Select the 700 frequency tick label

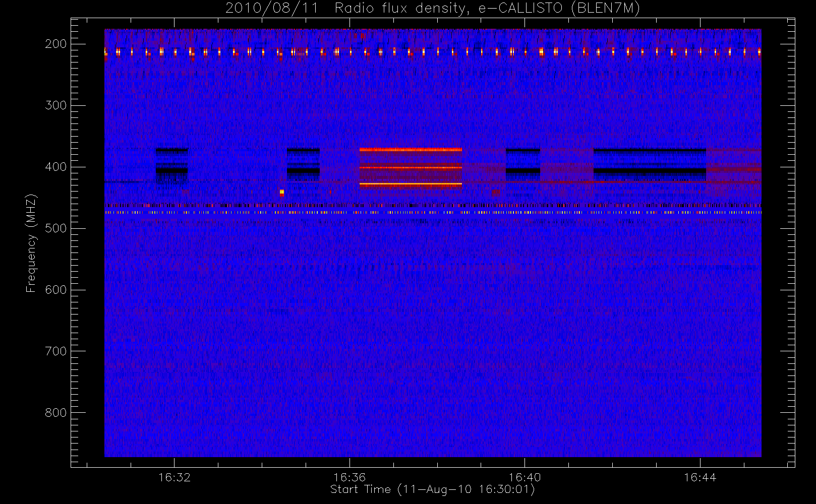(x=56, y=351)
